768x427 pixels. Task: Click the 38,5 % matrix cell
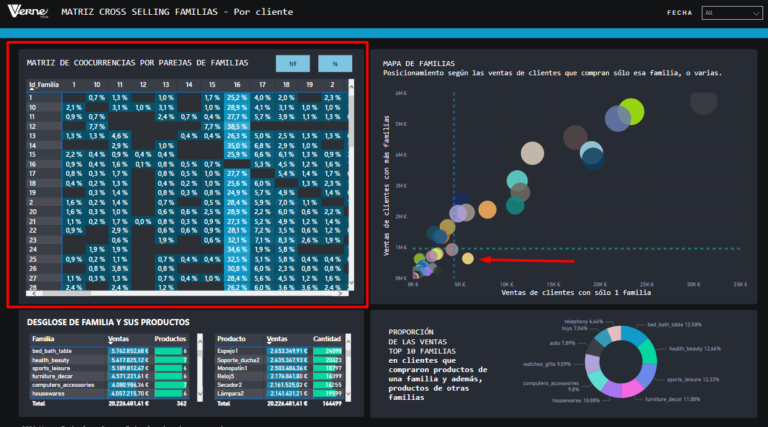[x=236, y=127]
